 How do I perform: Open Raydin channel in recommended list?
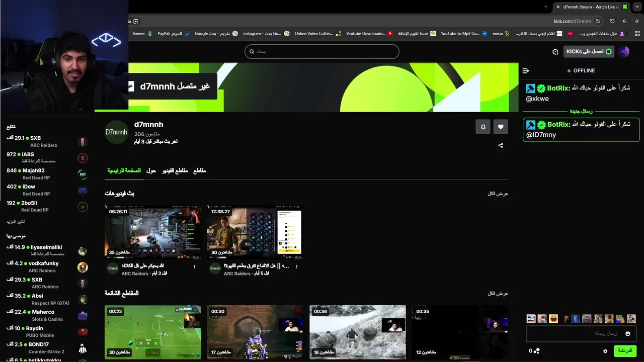(x=47, y=331)
